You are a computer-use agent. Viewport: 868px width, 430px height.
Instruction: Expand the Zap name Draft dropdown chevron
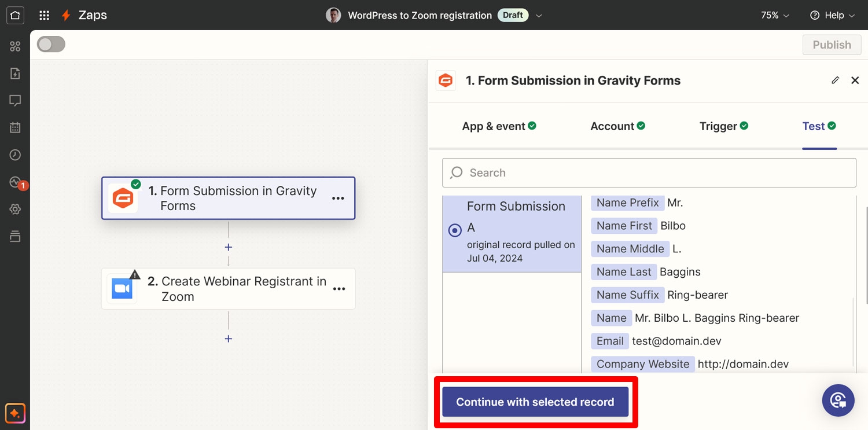[x=539, y=16]
